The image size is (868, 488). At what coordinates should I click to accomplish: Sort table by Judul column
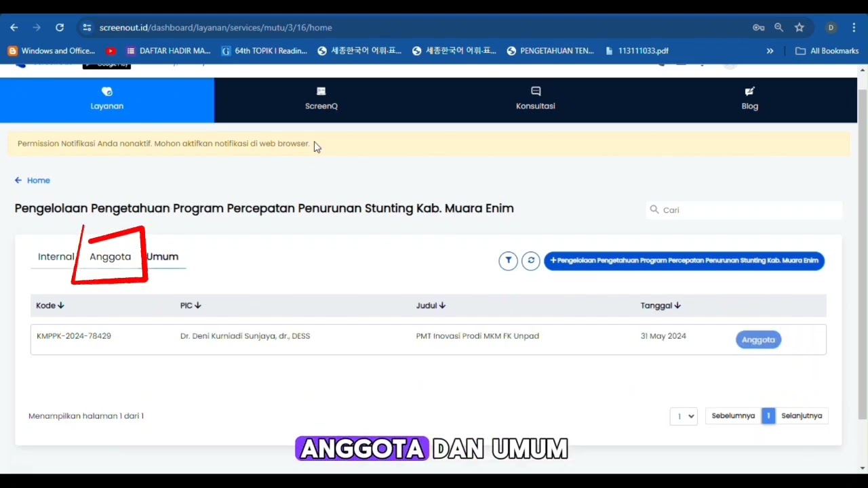click(x=431, y=306)
